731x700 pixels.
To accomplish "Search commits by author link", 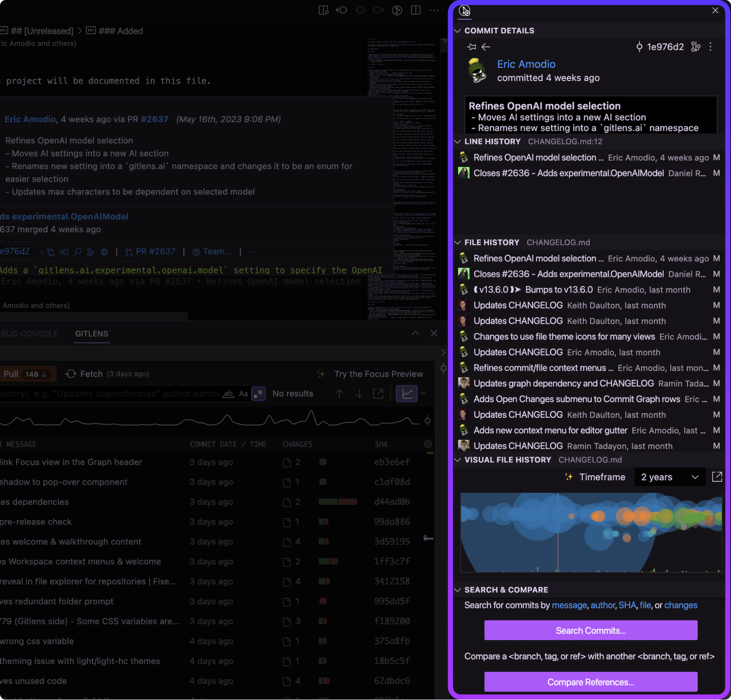I will (x=603, y=605).
